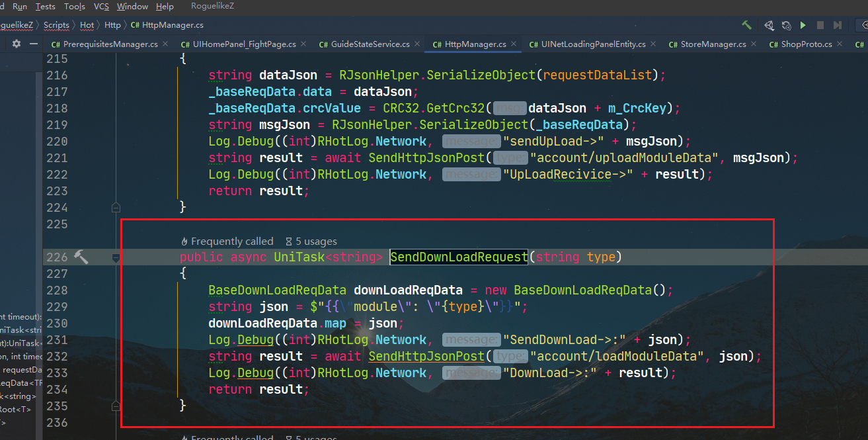Click the green Build hammer icon
Screen dimensions: 868x440
coord(746,25)
